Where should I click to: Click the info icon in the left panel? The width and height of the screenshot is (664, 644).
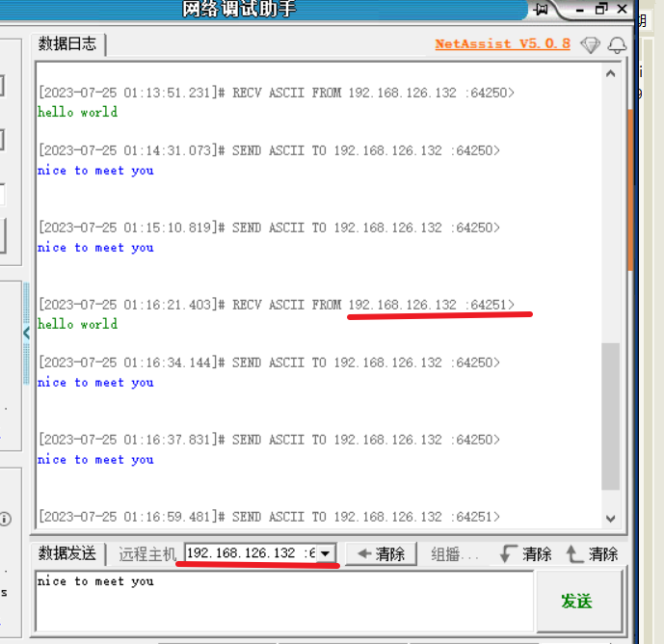pos(5,519)
